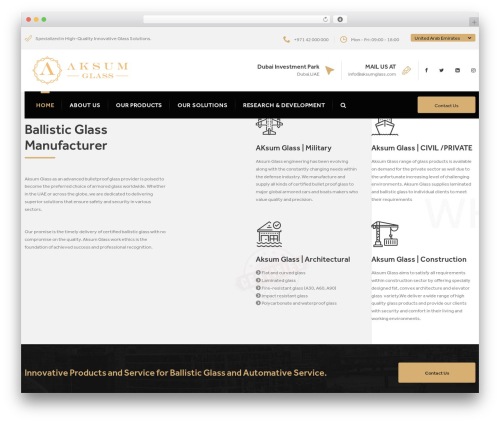This screenshot has height=423, width=500.
Task: Click the Laminated glass list item
Action: [x=276, y=280]
